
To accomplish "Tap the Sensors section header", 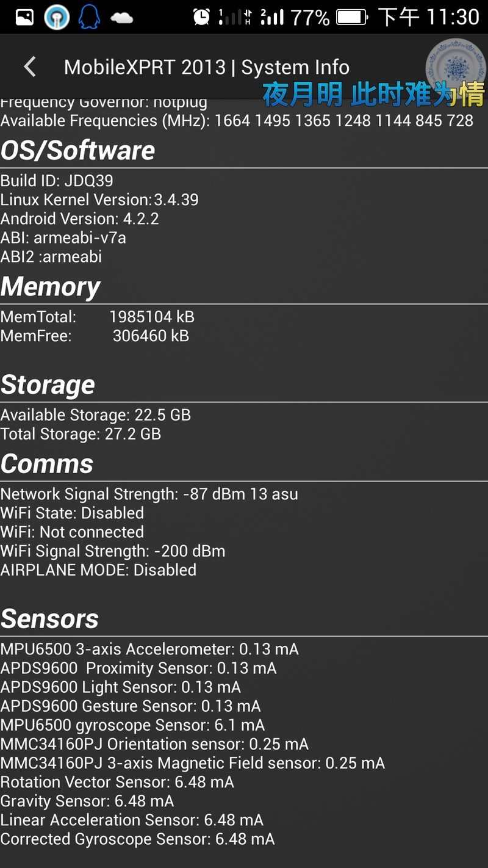I will [50, 618].
